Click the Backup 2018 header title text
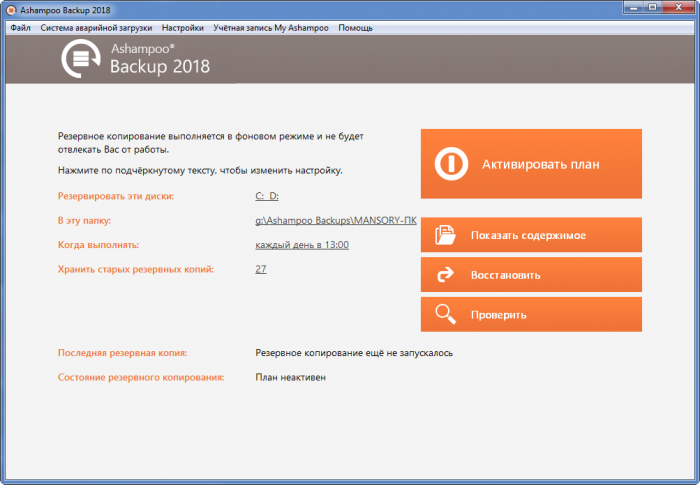Screen dimensions: 700x485 [160, 67]
